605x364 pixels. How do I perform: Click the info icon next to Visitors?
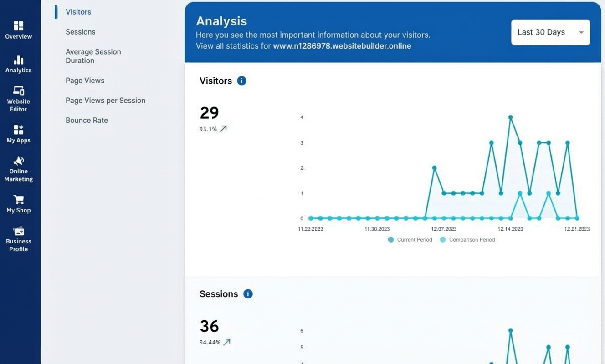pyautogui.click(x=241, y=81)
